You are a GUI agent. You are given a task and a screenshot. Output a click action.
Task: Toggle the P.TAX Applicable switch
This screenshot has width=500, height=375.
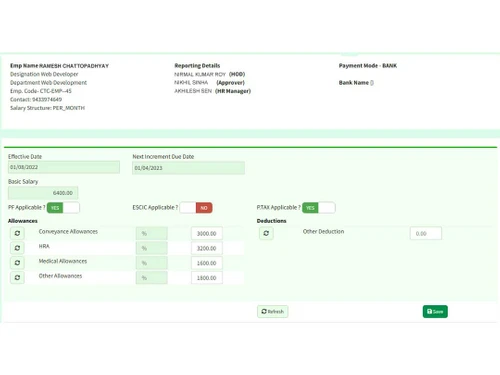click(x=319, y=208)
